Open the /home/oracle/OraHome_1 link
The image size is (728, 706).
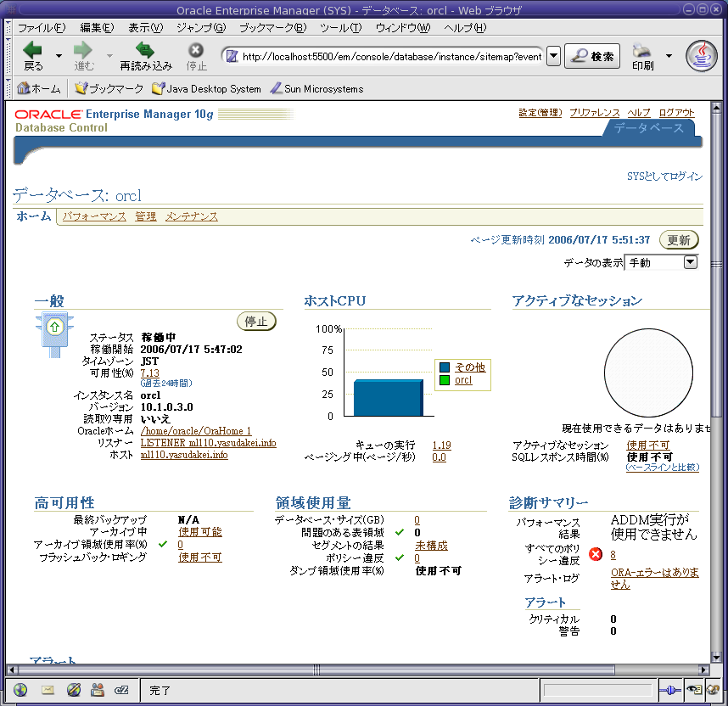pos(196,431)
